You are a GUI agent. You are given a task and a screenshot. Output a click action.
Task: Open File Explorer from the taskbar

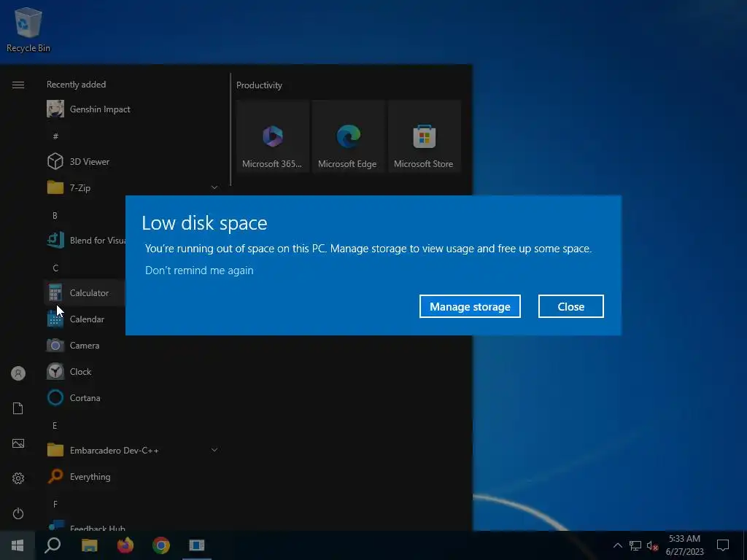click(89, 545)
